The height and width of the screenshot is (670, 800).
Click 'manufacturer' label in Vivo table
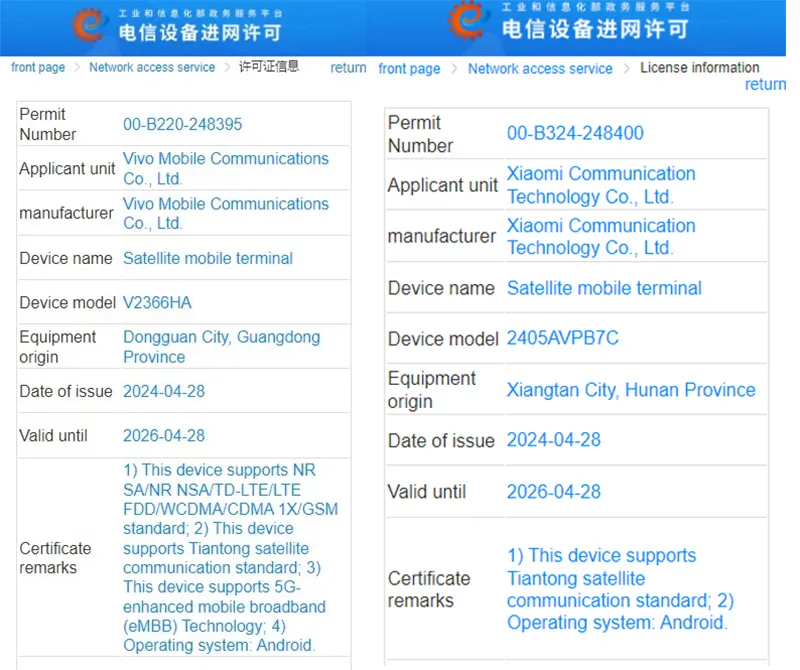click(x=66, y=213)
